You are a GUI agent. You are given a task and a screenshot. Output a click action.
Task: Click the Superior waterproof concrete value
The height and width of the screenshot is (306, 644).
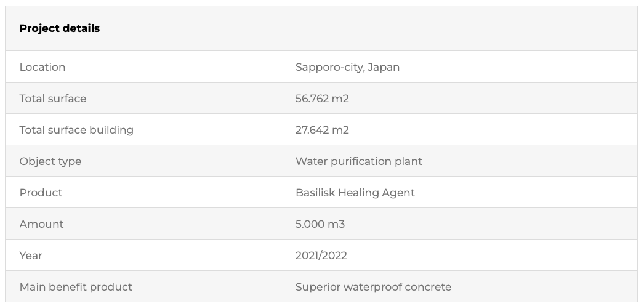click(x=373, y=287)
